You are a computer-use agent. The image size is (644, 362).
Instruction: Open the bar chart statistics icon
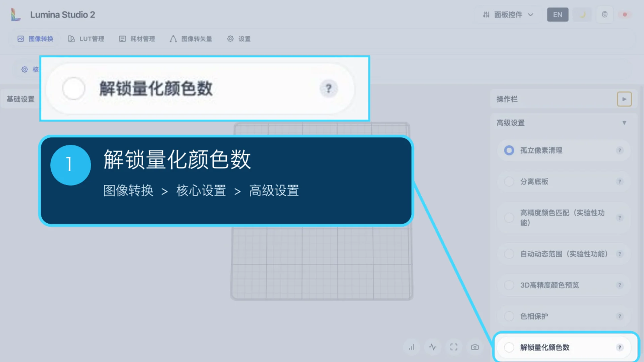tap(412, 347)
